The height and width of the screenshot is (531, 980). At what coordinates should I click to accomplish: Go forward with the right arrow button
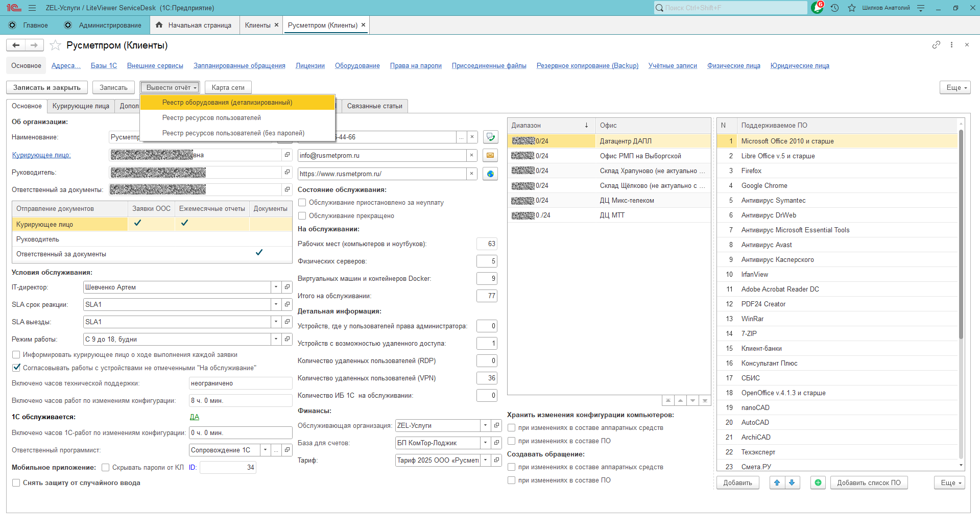click(x=34, y=45)
